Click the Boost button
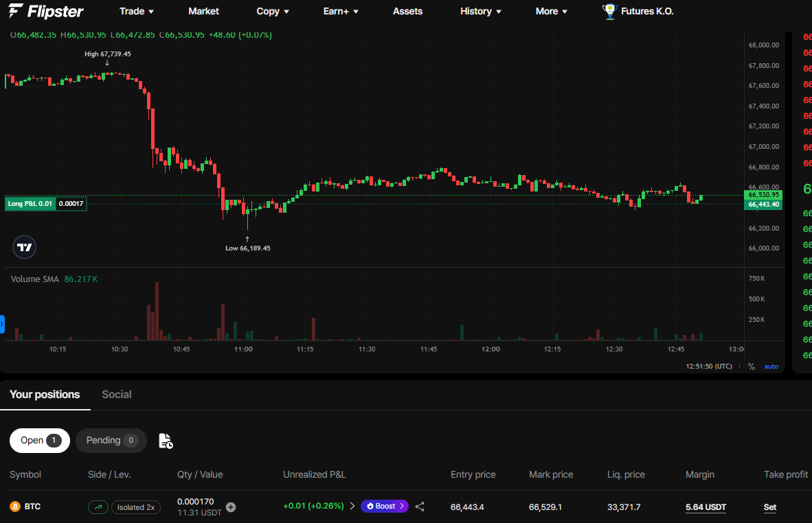The height and width of the screenshot is (523, 812). click(x=385, y=506)
